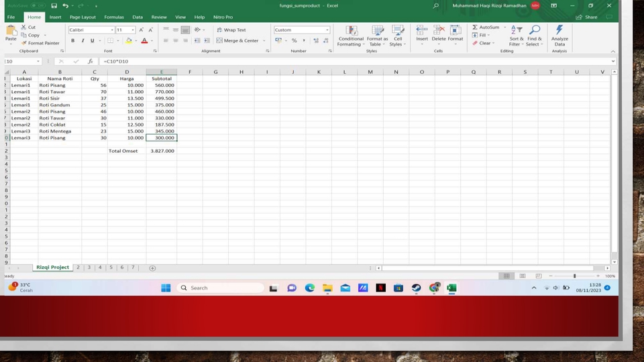Click the Orientation text angle icon
The width and height of the screenshot is (644, 362).
tap(197, 30)
